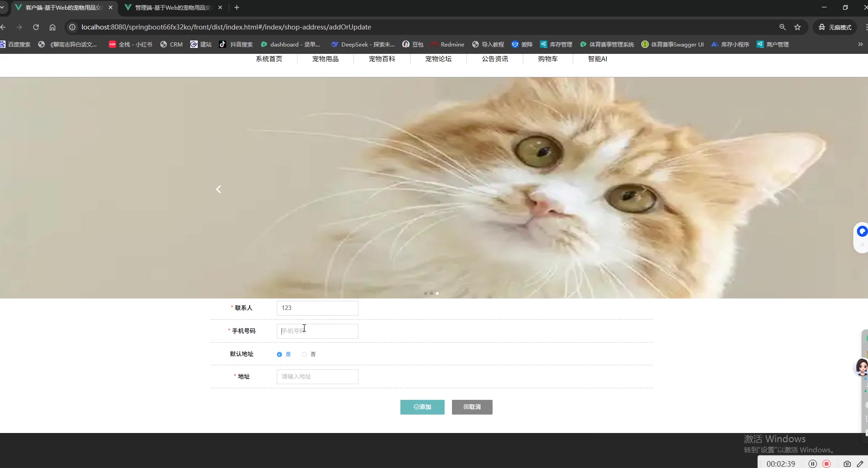This screenshot has height=468, width=868.
Task: Open the zoom magnifier icon in address bar
Action: (782, 27)
